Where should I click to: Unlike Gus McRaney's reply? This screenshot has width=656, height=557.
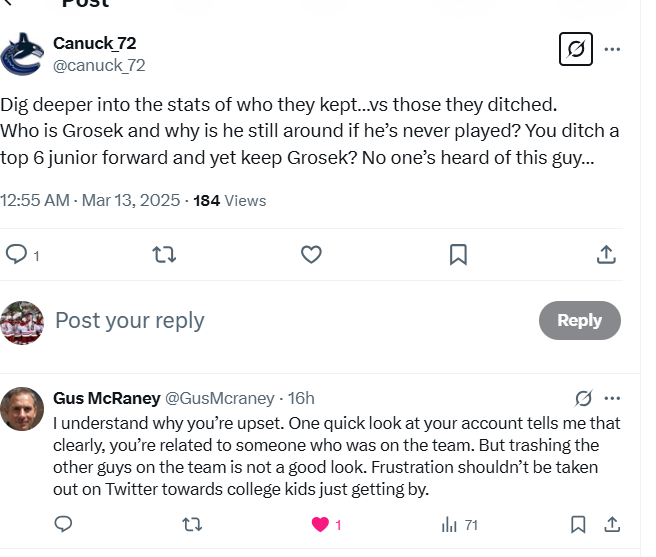[321, 524]
